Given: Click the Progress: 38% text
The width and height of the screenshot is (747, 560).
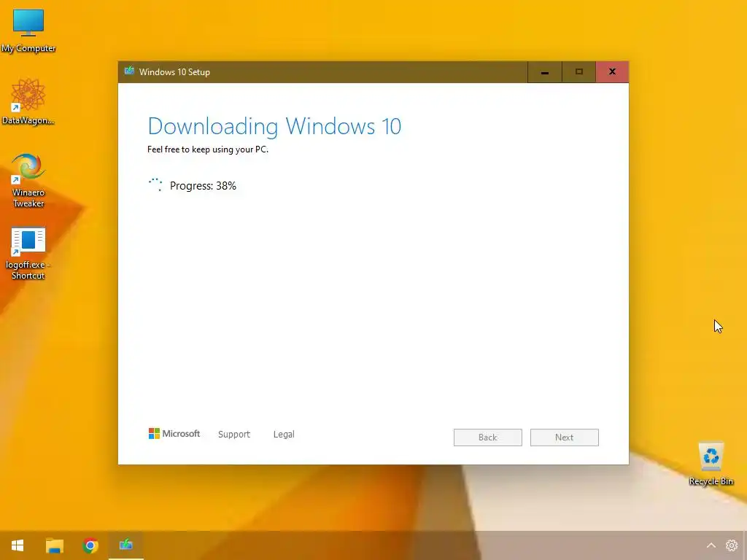Looking at the screenshot, I should pos(203,186).
